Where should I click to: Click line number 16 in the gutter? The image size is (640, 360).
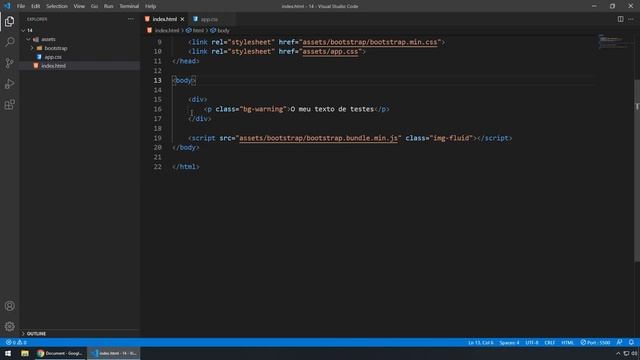(x=158, y=109)
